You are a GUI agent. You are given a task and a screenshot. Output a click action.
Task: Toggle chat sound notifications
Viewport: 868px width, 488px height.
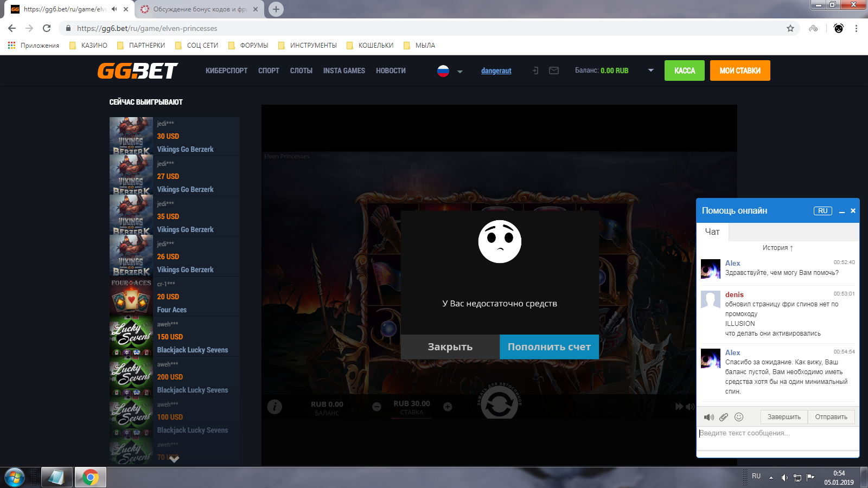[709, 417]
